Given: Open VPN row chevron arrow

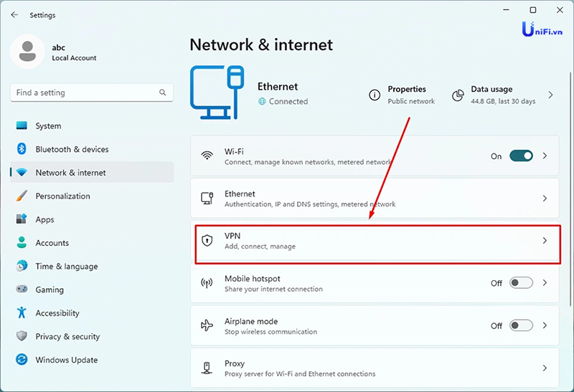Looking at the screenshot, I should (x=545, y=240).
